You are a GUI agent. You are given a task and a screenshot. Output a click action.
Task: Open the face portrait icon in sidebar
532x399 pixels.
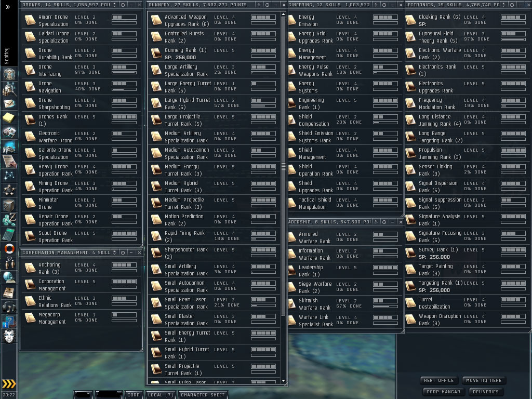click(9, 336)
